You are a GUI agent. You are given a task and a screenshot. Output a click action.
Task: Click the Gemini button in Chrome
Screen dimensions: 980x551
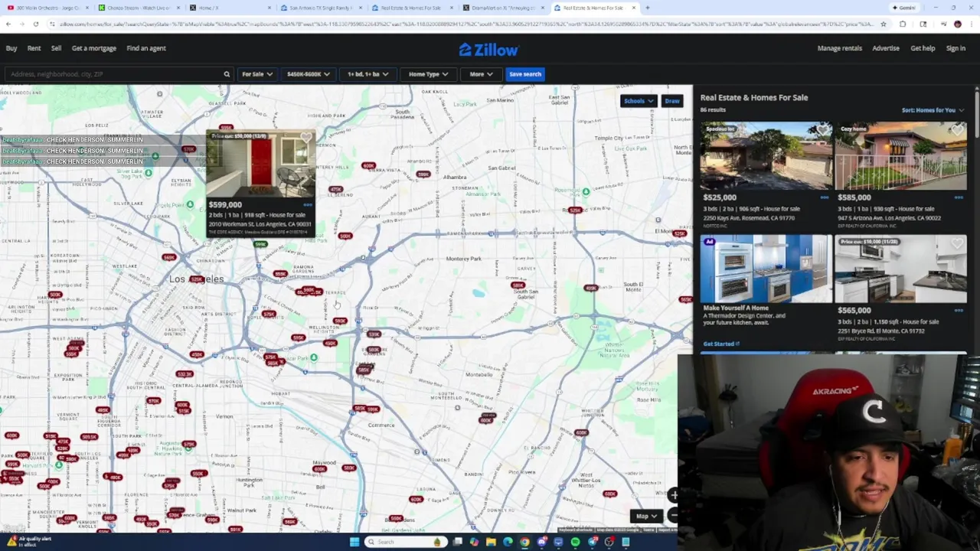[904, 8]
